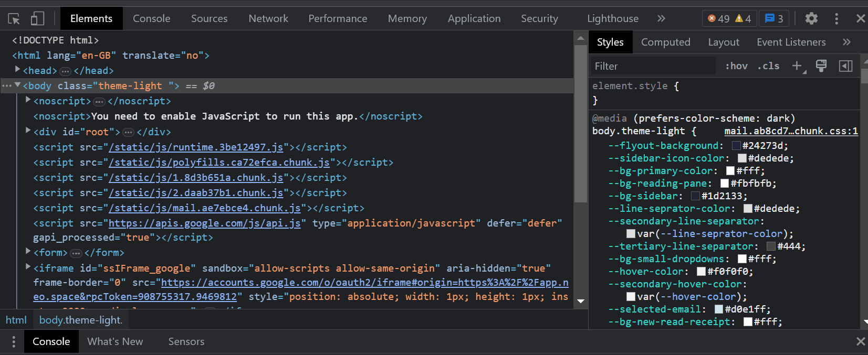
Task: Expand the div id root node
Action: [x=28, y=131]
